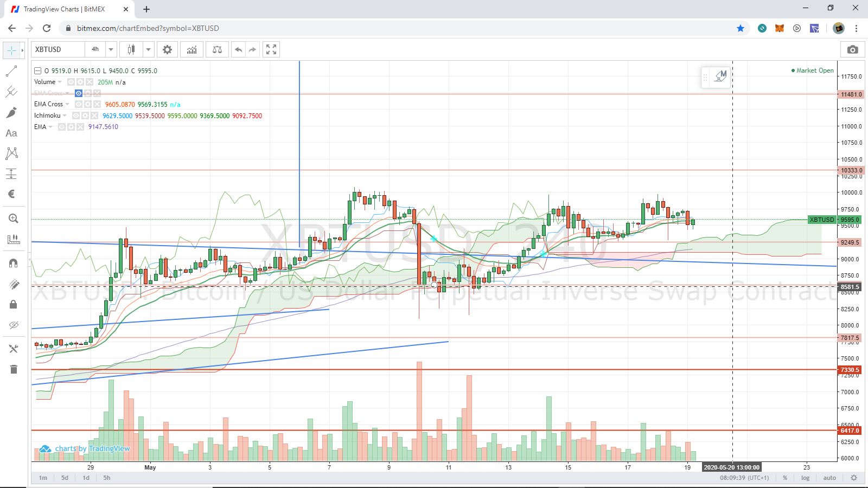Screen dimensions: 868x488
Task: Open the chart style dropdown arrow
Action: pyautogui.click(x=148, y=49)
